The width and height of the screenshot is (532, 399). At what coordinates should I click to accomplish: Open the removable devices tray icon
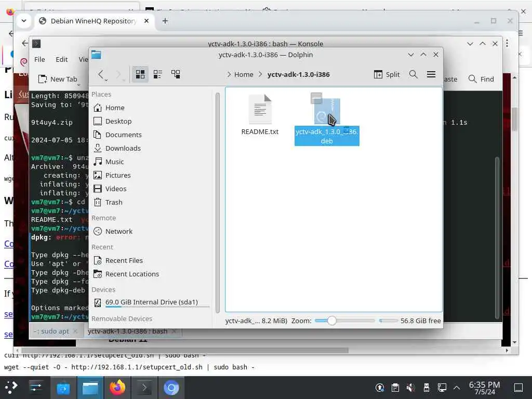coord(427,388)
